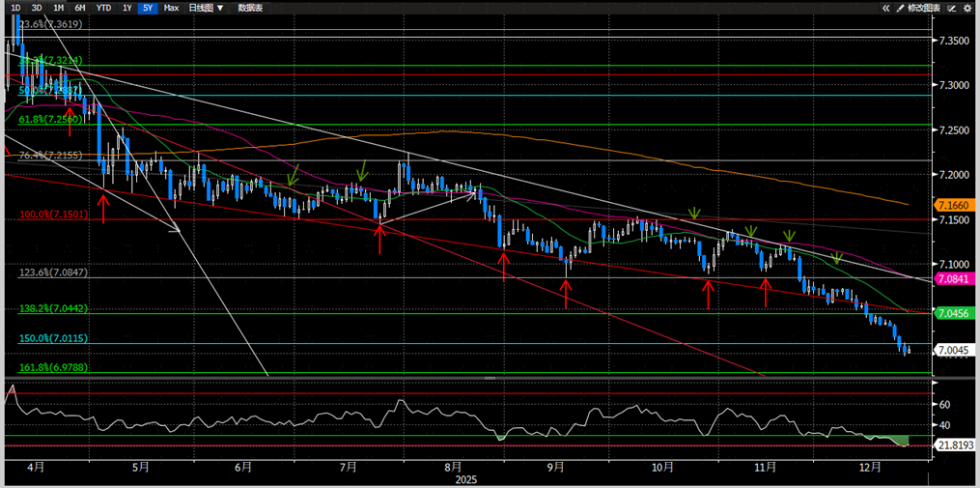Click the 161.8%(6.9788) Fibonacci label

tap(53, 368)
